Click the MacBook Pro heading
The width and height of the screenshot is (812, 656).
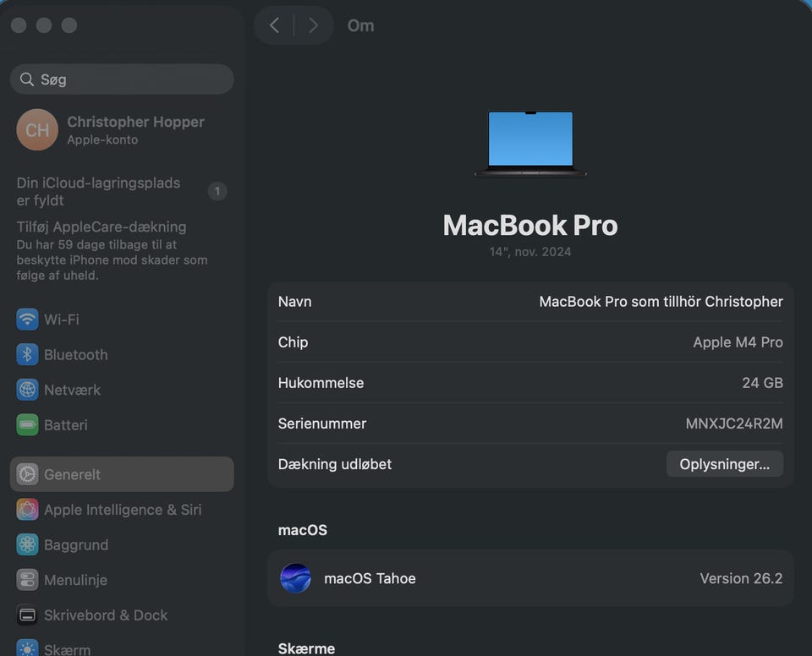coord(530,225)
